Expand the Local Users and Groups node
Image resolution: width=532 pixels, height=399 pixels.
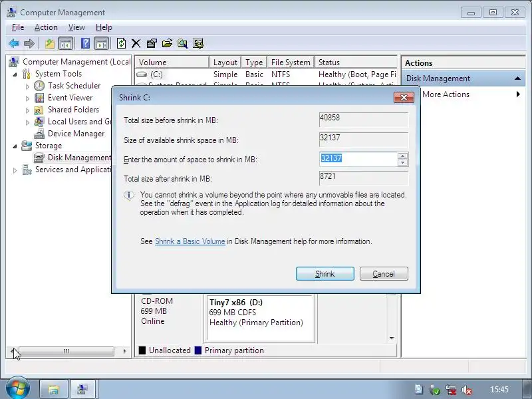tap(27, 122)
